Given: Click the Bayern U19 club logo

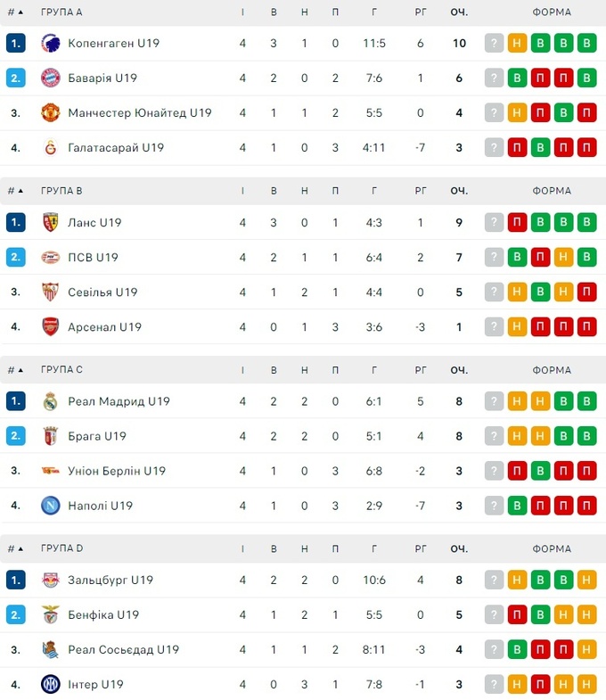Looking at the screenshot, I should pyautogui.click(x=50, y=78).
